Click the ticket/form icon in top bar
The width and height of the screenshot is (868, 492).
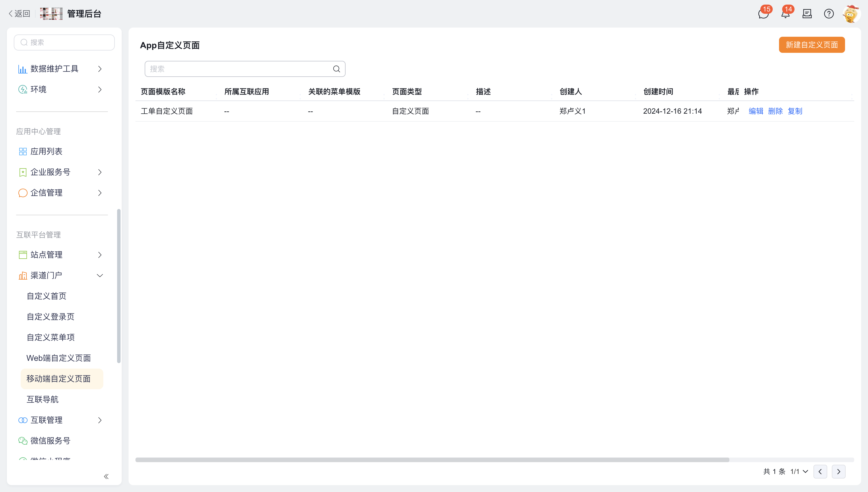click(807, 14)
